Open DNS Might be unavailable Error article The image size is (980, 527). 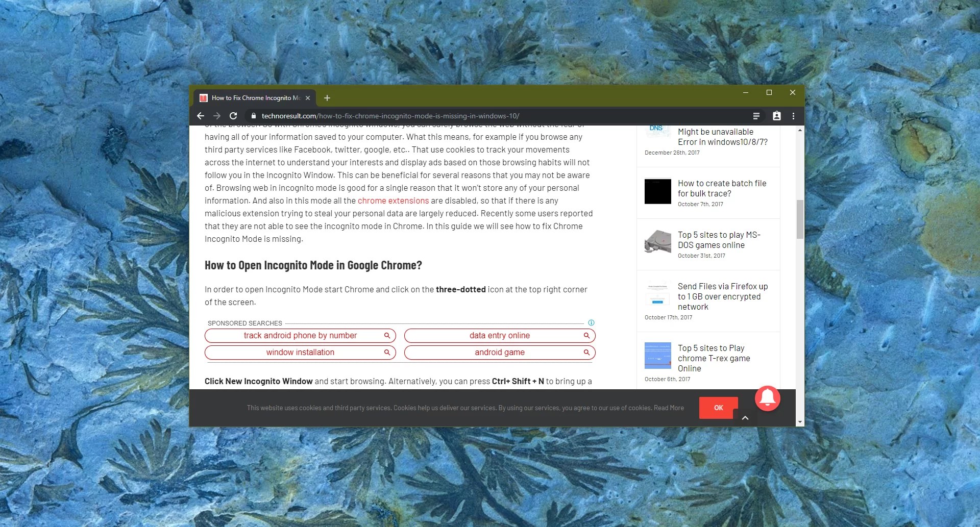[x=722, y=137]
